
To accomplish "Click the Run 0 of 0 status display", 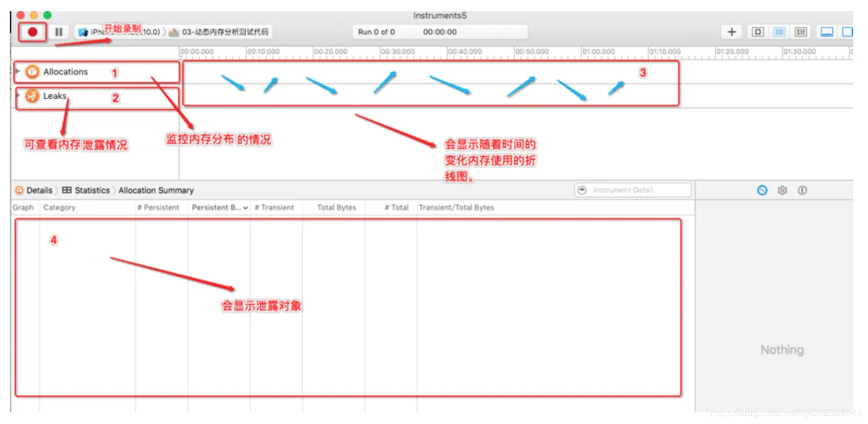I will (440, 32).
